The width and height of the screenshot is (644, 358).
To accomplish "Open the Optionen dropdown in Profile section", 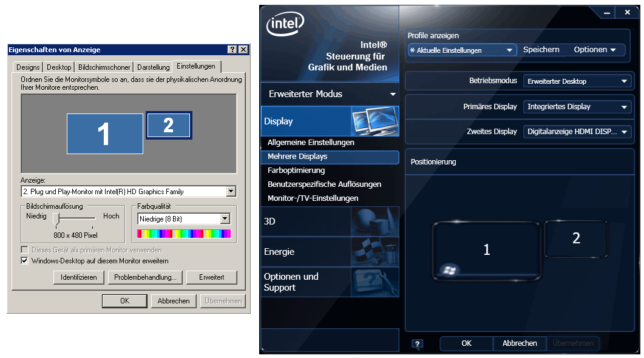I will pos(595,50).
